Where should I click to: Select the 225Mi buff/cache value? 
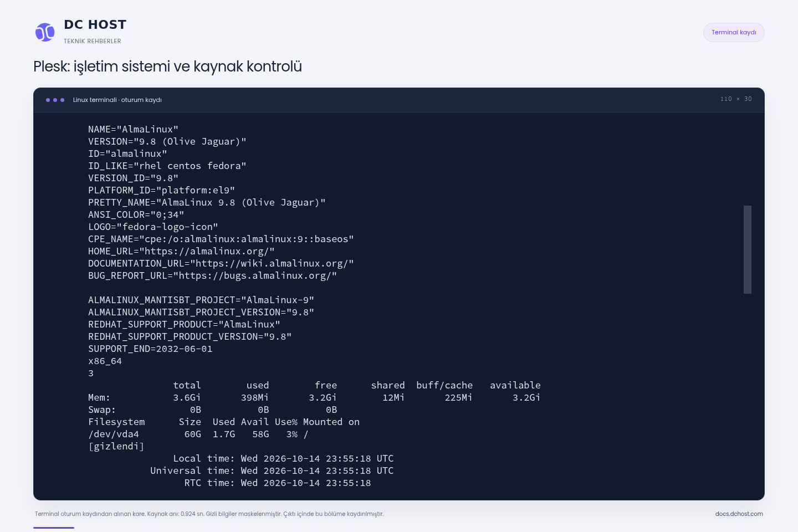458,397
